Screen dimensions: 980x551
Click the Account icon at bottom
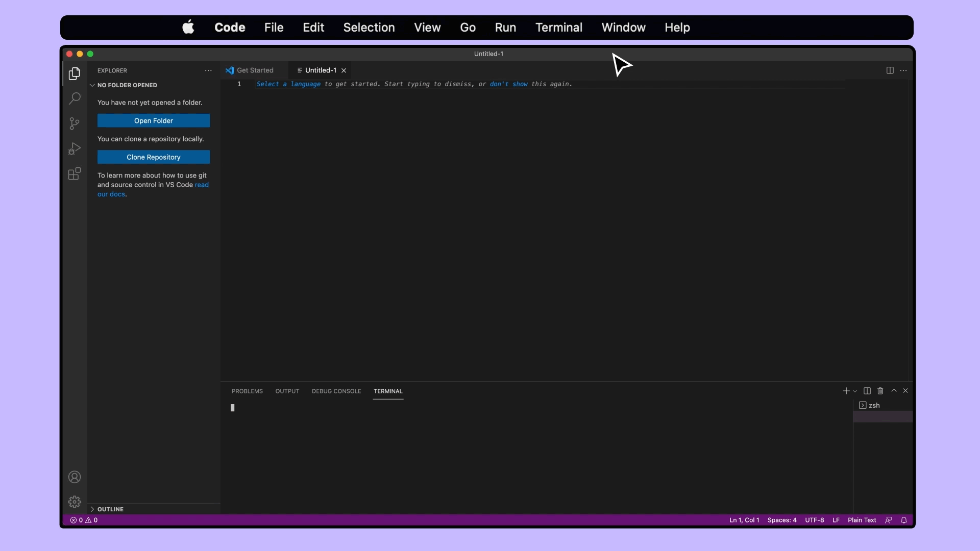click(x=75, y=478)
